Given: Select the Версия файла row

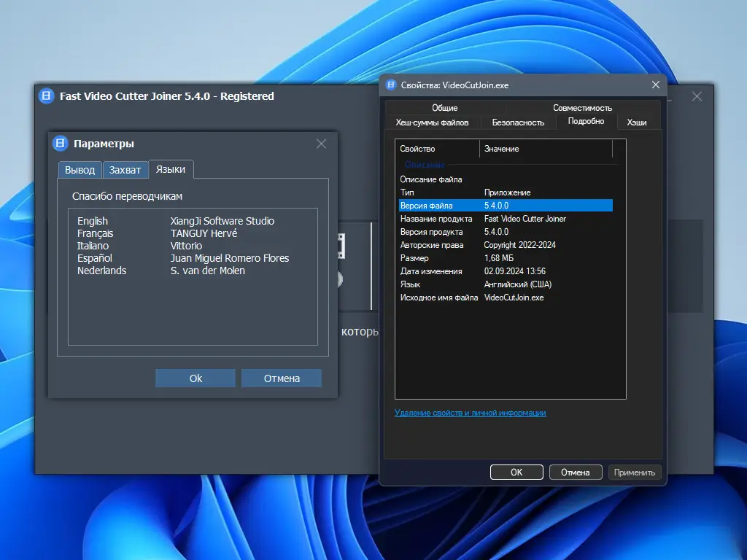Looking at the screenshot, I should [x=506, y=205].
